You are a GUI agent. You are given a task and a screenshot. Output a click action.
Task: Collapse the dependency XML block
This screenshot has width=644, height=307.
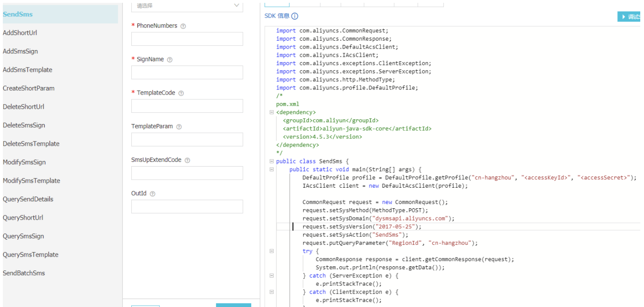click(271, 112)
